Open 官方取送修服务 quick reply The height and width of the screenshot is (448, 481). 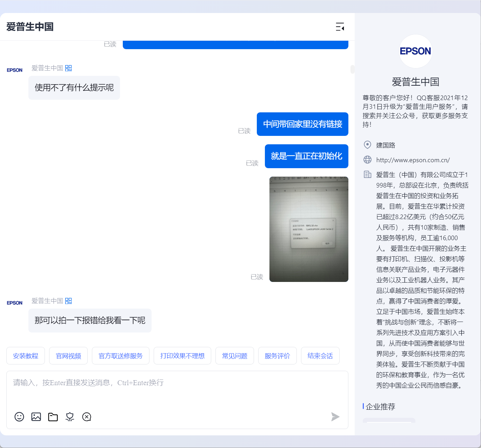(121, 356)
